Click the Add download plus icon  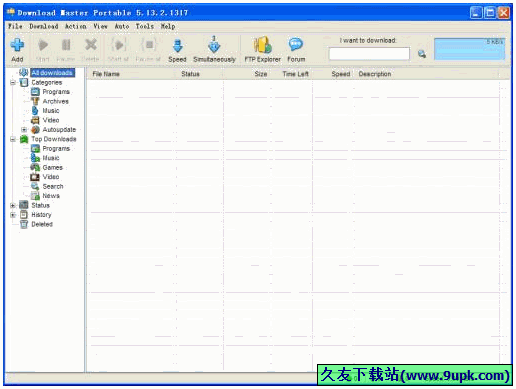pyautogui.click(x=17, y=45)
